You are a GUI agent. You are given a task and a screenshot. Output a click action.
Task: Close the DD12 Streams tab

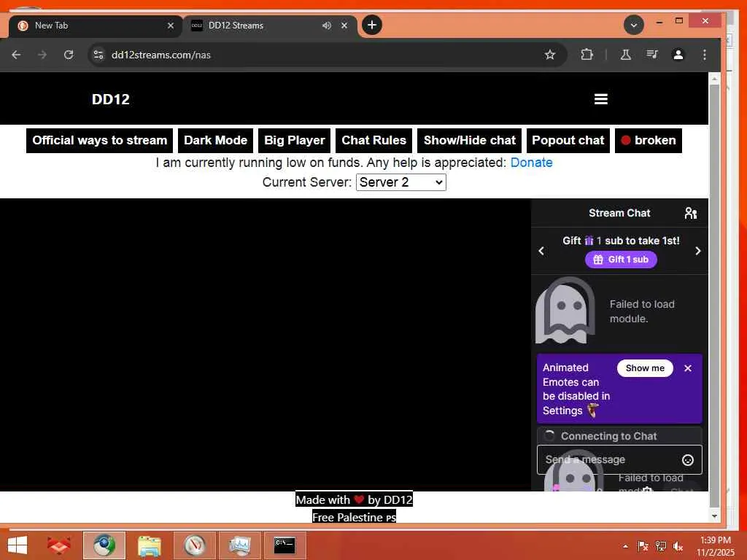pos(344,26)
